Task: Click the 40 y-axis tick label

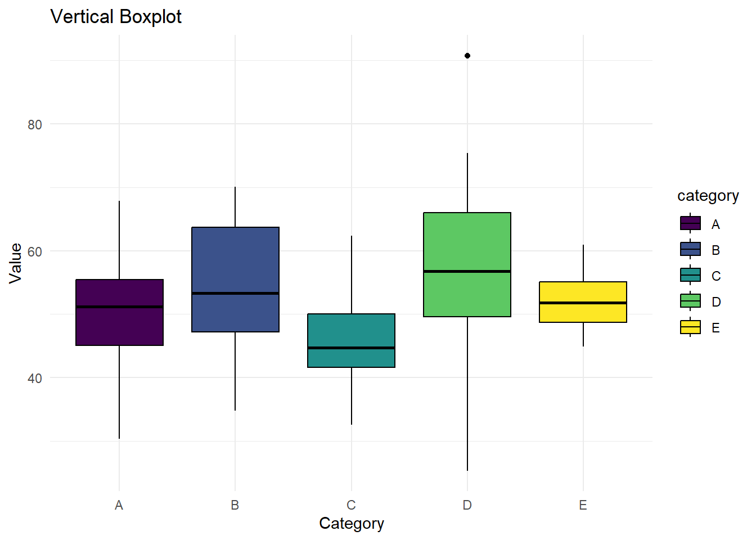Action: (35, 379)
